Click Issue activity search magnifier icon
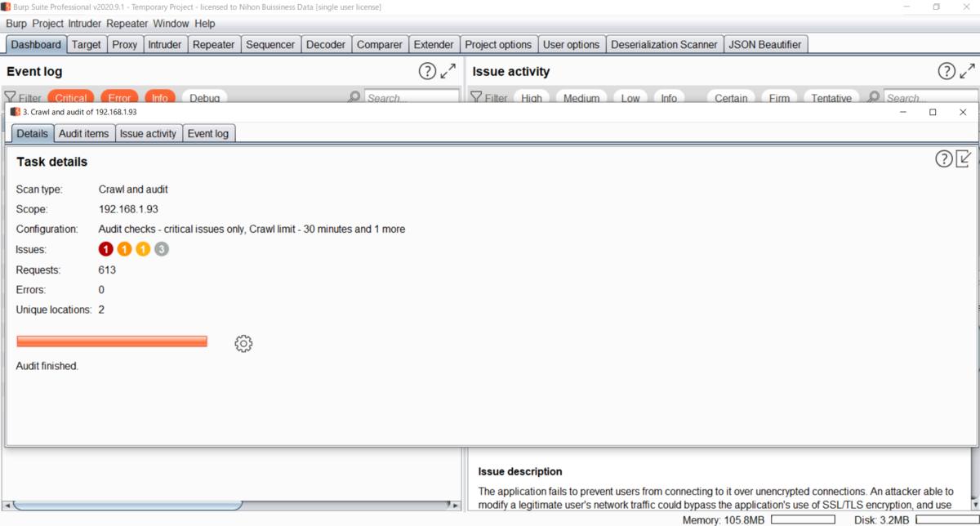Screen dimensions: 980x526 click(x=873, y=98)
